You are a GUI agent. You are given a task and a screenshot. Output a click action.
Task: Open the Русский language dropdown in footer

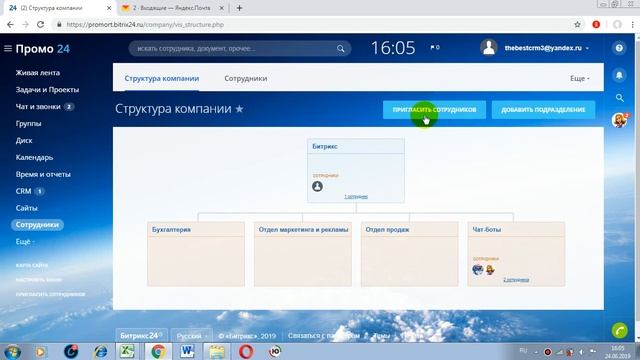pos(192,336)
